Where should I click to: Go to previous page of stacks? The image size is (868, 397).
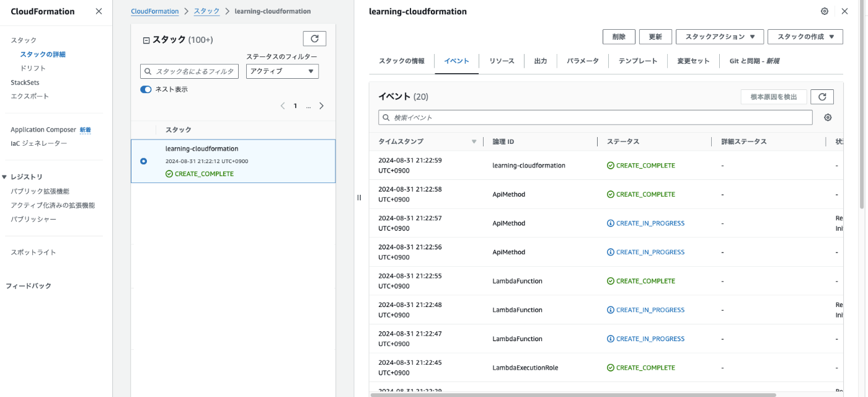[x=283, y=106]
